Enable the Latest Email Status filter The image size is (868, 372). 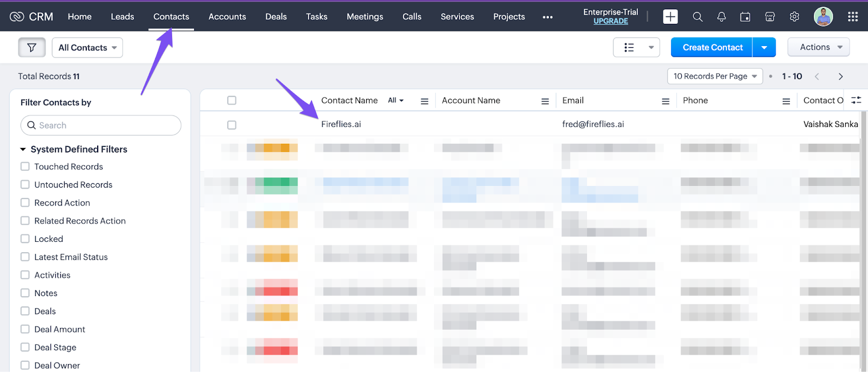25,257
